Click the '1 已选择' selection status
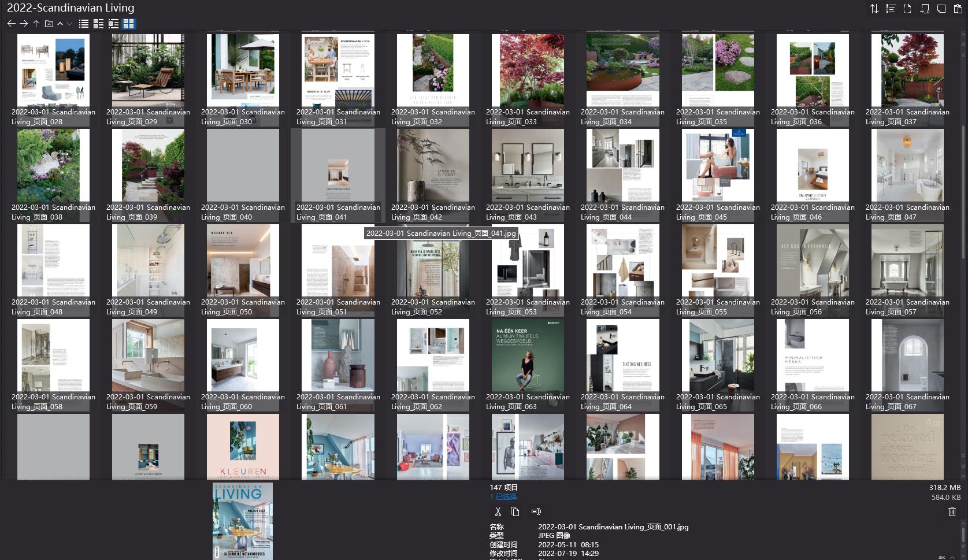The image size is (968, 560). coord(503,497)
